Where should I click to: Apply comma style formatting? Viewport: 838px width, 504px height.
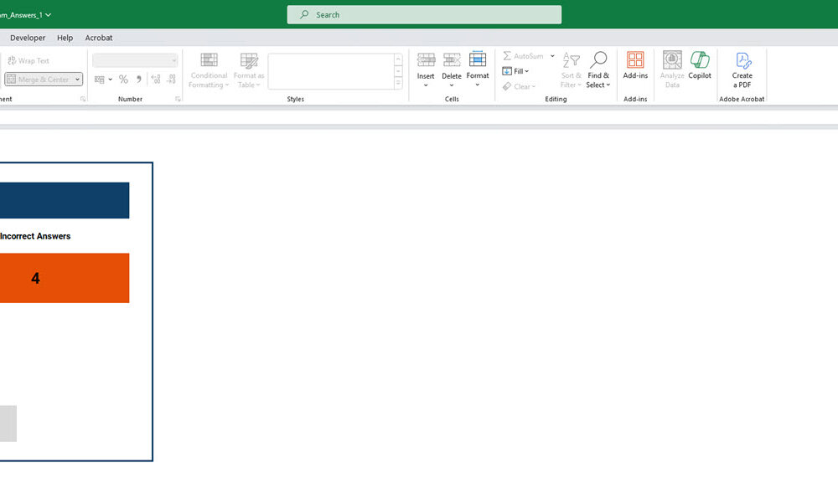[x=139, y=80]
